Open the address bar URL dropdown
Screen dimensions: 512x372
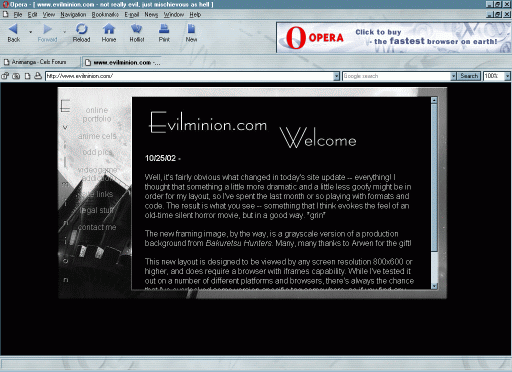tap(337, 76)
